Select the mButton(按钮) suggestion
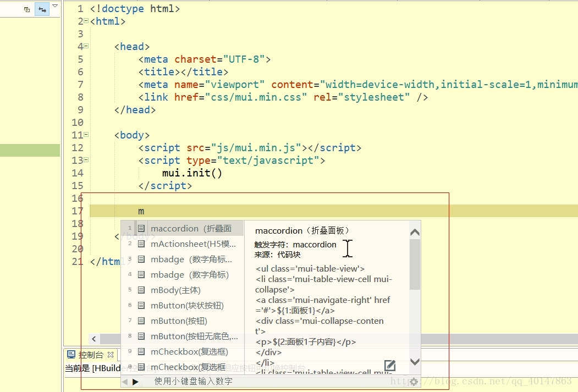 tap(183, 321)
